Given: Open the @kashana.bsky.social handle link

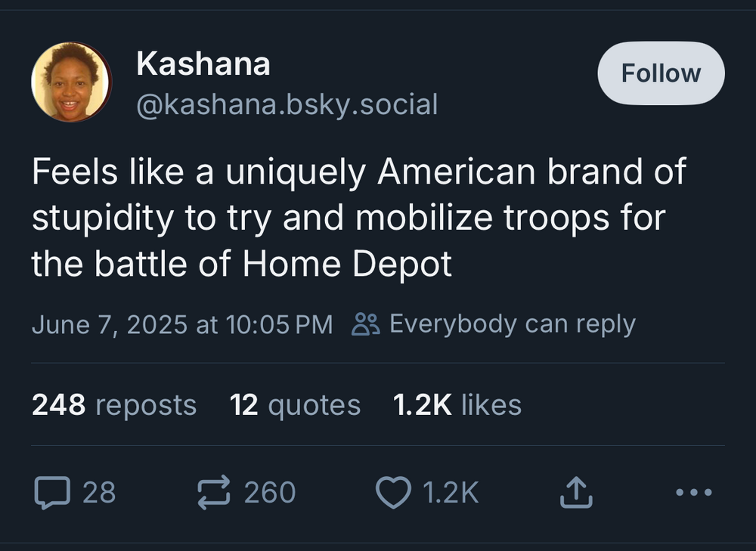Looking at the screenshot, I should [287, 105].
